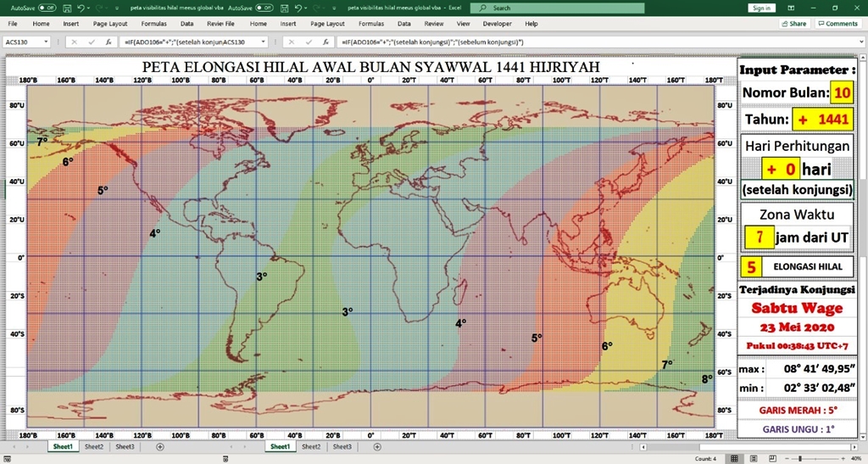
Task: Click the Sign in button
Action: tap(762, 8)
